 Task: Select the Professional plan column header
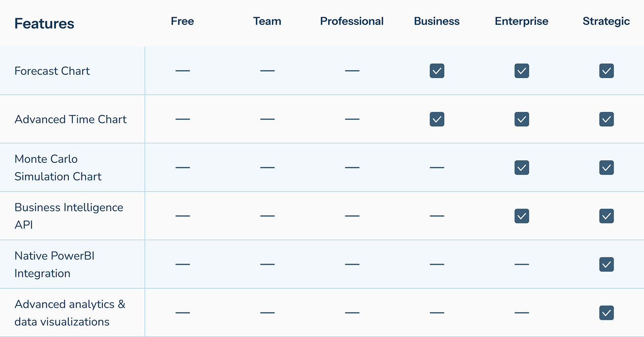(x=352, y=21)
